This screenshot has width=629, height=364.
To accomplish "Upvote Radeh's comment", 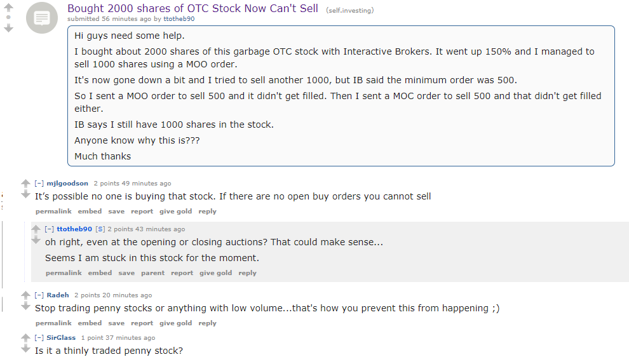I will pos(25,295).
